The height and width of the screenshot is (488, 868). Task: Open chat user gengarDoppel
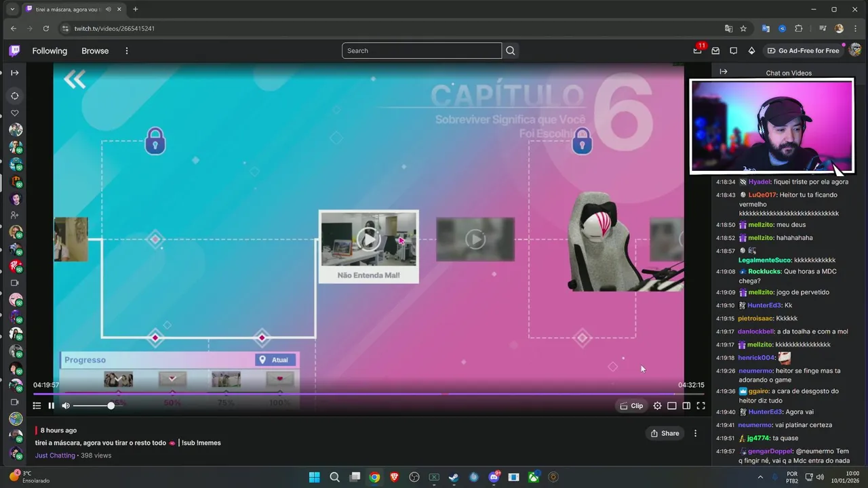point(770,451)
